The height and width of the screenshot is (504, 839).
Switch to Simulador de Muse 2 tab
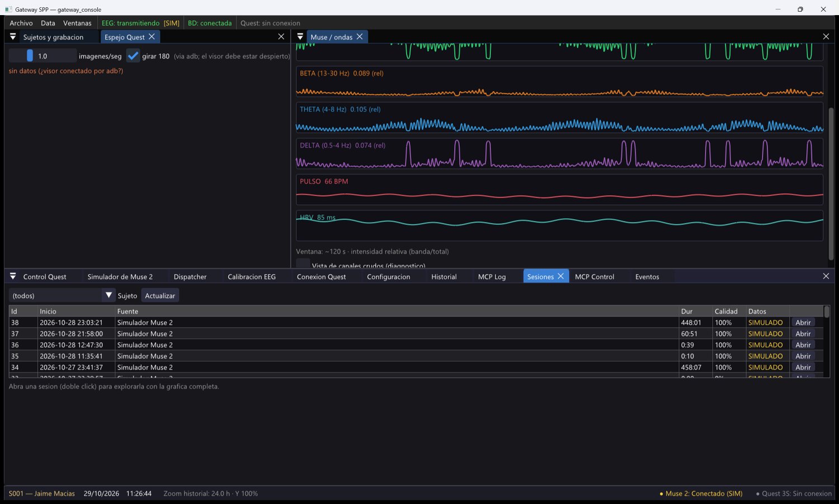[x=120, y=277]
